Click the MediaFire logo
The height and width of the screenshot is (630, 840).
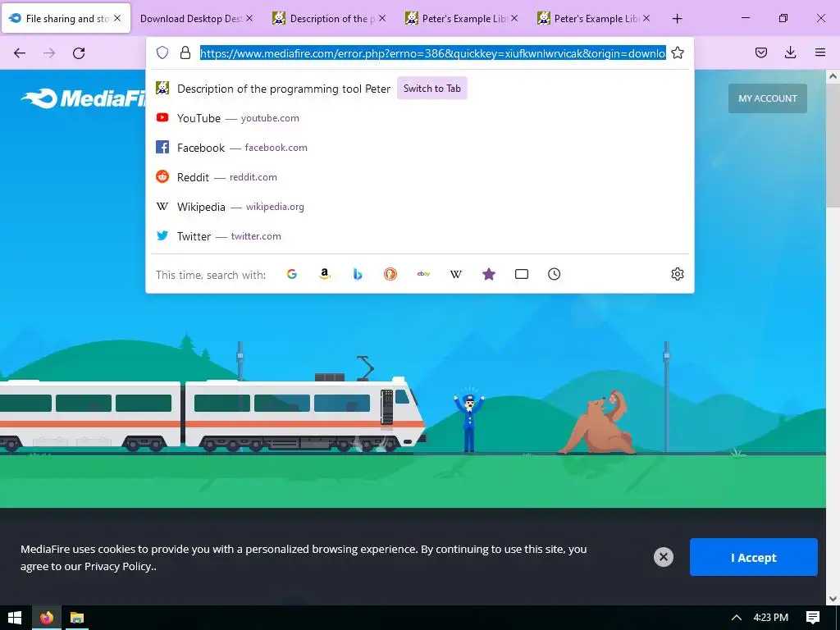coord(83,98)
